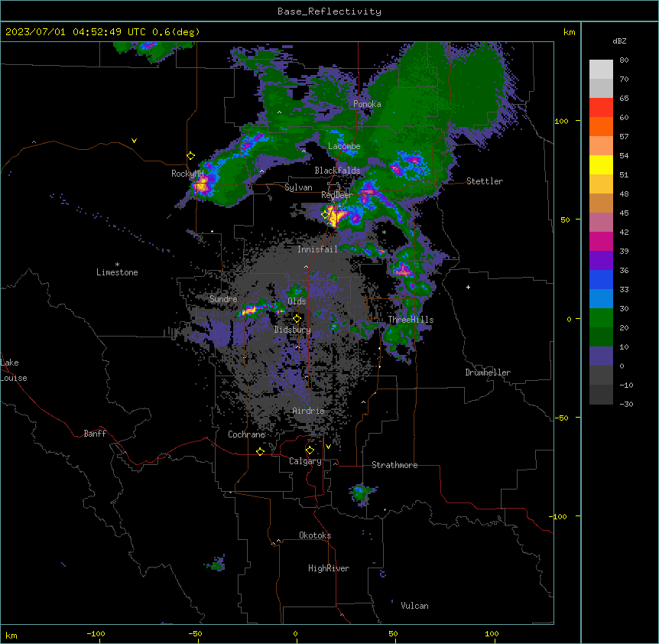Click the Sylvan label on map
Screen dimensions: 659x644
298,187
